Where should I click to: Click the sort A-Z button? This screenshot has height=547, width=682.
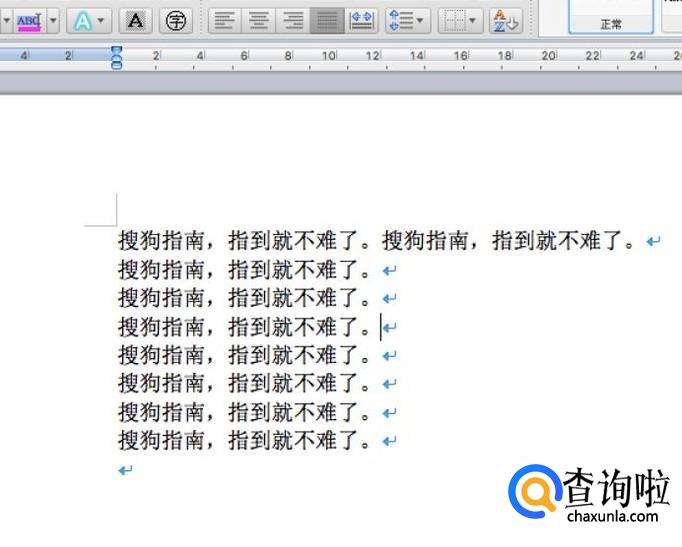tap(505, 20)
